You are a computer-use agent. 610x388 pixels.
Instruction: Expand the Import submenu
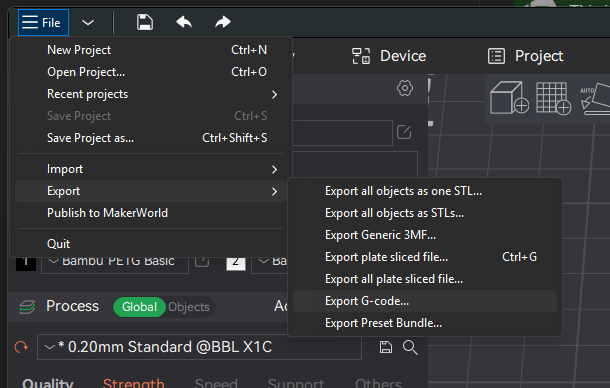coord(151,169)
